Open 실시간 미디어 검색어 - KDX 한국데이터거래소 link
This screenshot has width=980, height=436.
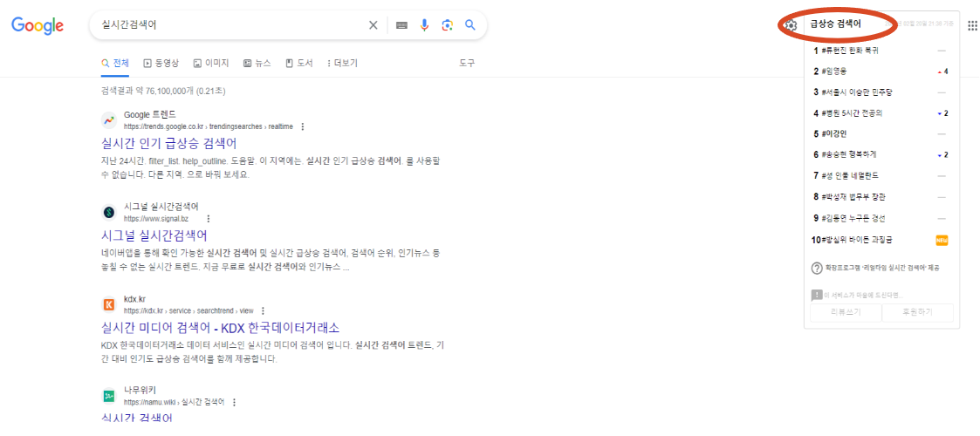[220, 328]
